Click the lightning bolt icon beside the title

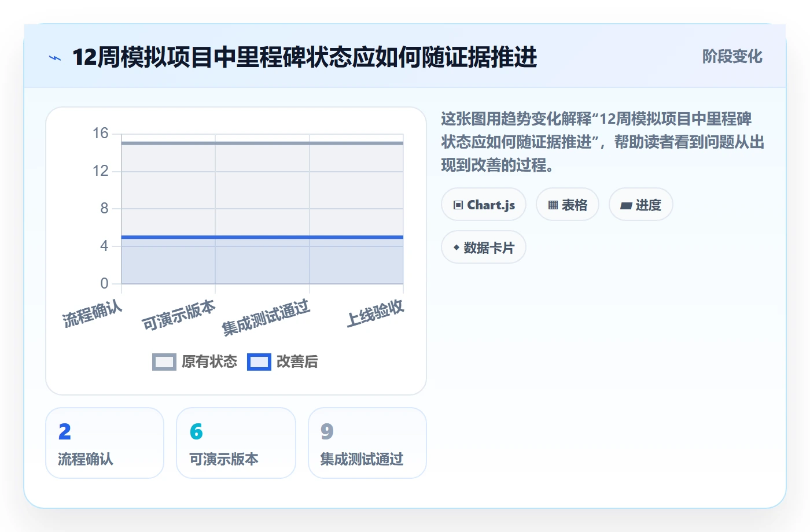coord(55,58)
